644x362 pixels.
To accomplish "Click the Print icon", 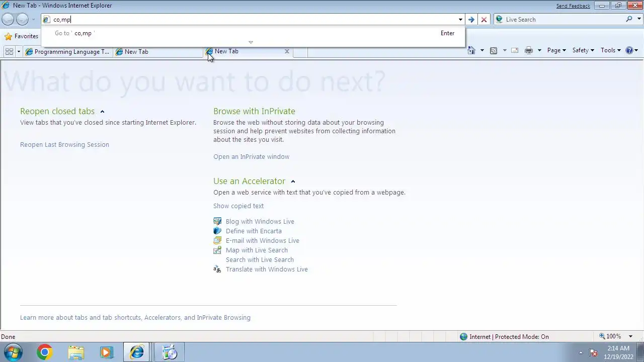I will tap(528, 50).
